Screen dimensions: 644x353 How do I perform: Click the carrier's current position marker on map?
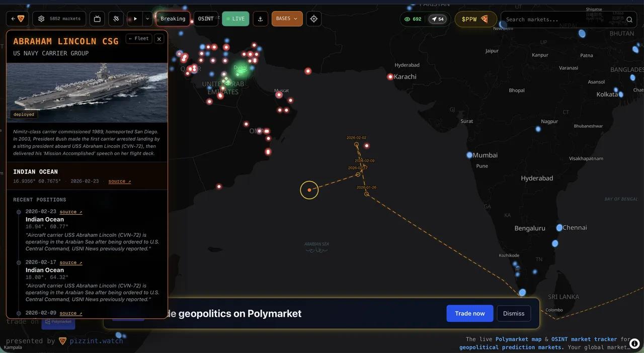coord(309,190)
